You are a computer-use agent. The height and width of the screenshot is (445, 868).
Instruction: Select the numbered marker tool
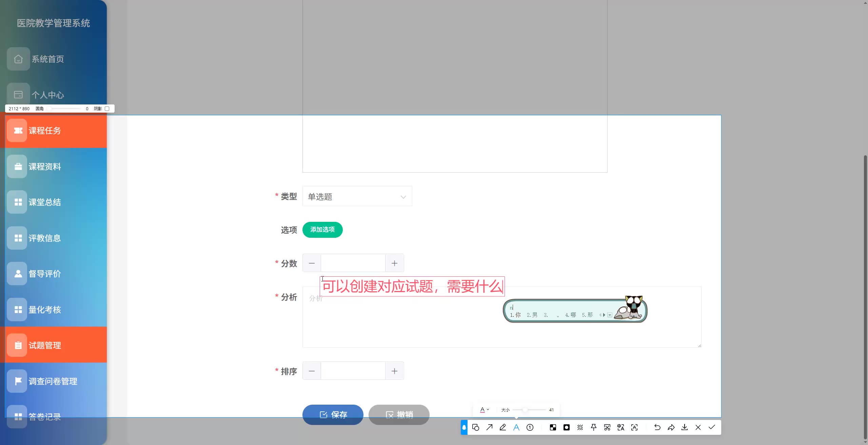click(x=530, y=427)
